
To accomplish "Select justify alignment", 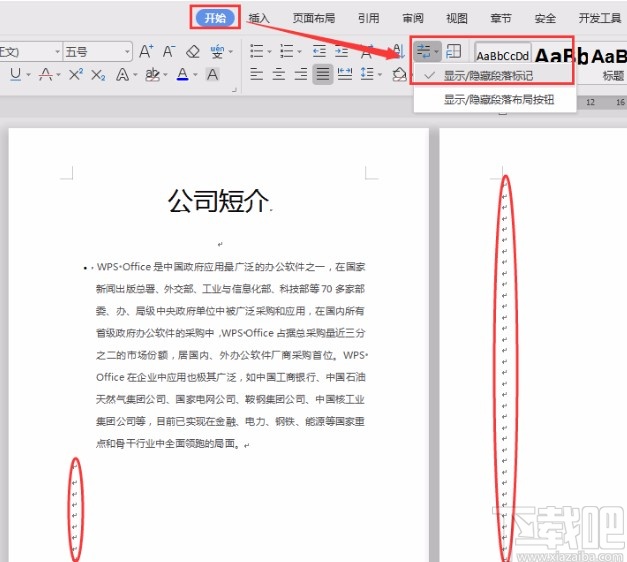I will (323, 74).
